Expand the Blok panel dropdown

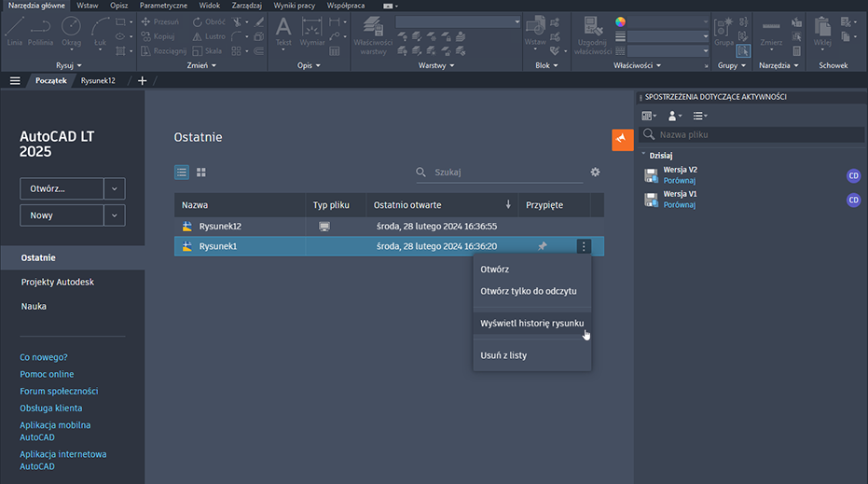(547, 65)
